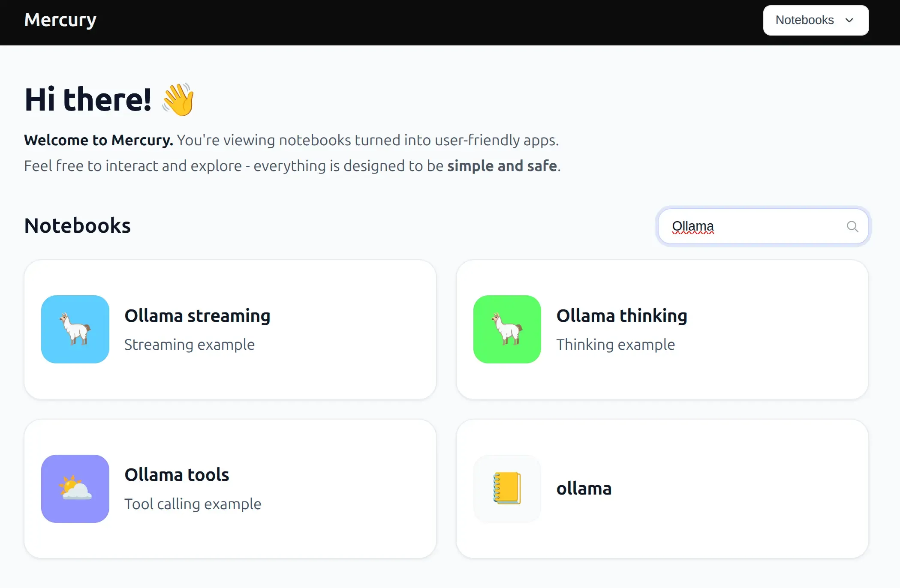Select the weather icon on Ollama tools card

75,488
